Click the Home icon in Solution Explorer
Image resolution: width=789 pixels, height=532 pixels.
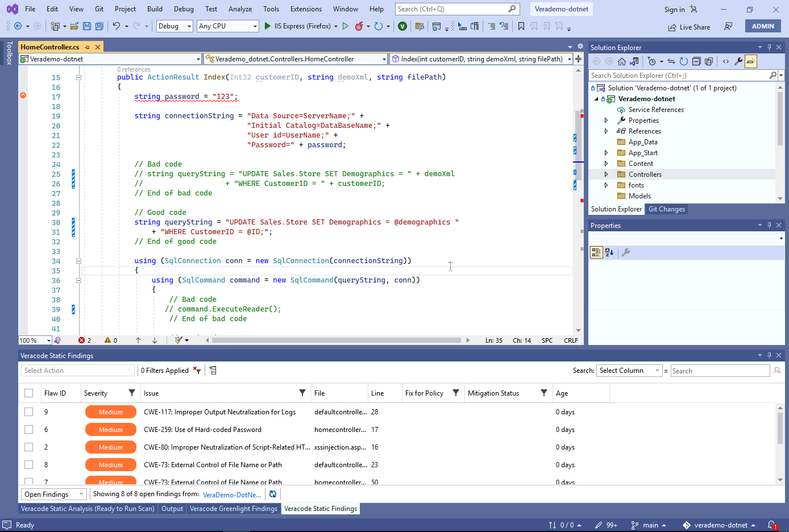point(622,61)
